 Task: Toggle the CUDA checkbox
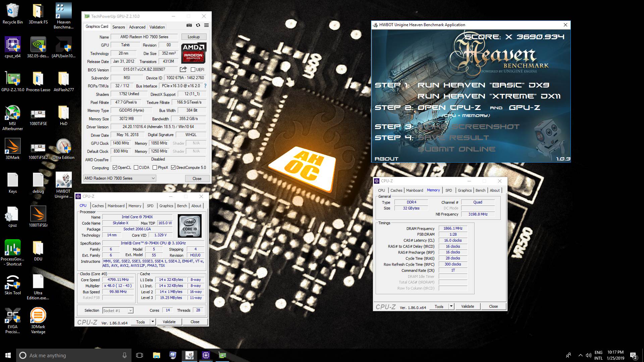point(136,168)
